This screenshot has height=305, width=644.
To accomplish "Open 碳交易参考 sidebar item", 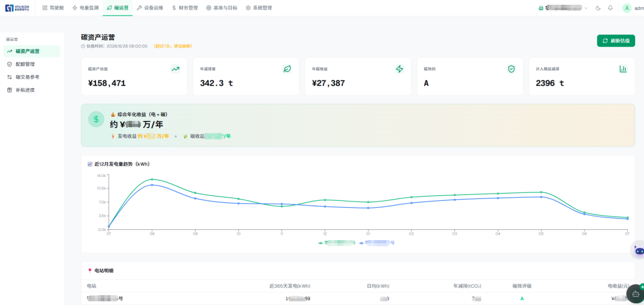I will click(x=32, y=77).
